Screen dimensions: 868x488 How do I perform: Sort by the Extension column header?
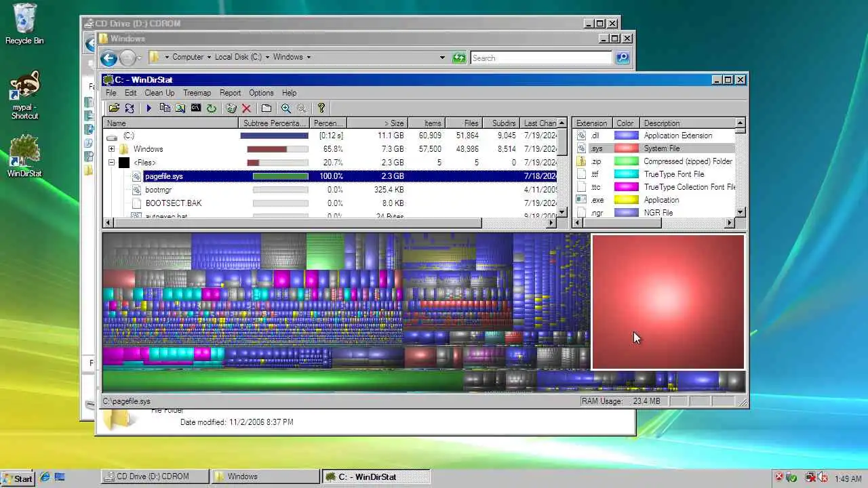click(592, 123)
